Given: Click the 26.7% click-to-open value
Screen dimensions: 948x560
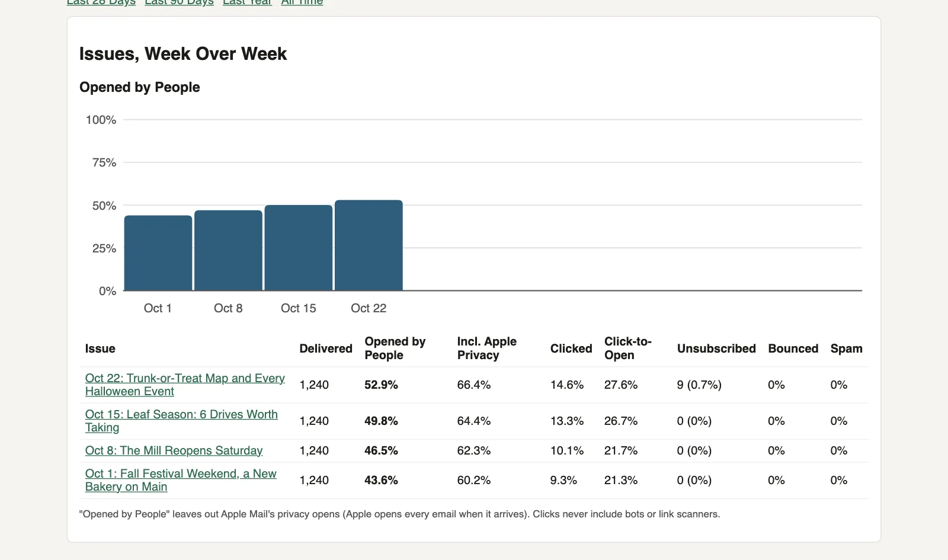Looking at the screenshot, I should pyautogui.click(x=621, y=421).
